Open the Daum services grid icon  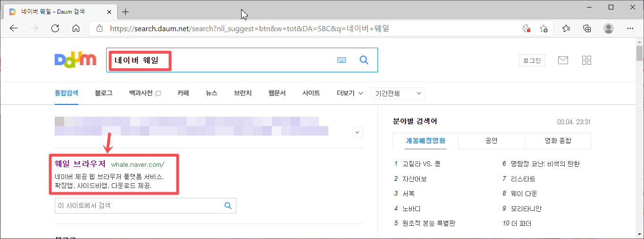[x=587, y=60]
